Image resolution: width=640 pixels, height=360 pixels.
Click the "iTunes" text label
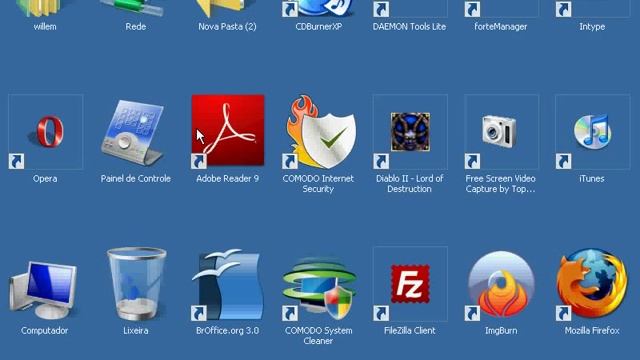591,178
